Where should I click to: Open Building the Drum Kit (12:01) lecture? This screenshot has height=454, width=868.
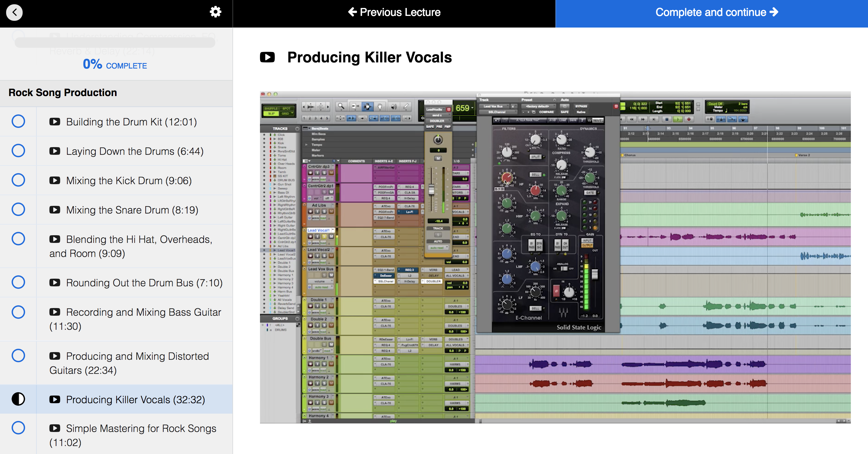click(x=132, y=122)
